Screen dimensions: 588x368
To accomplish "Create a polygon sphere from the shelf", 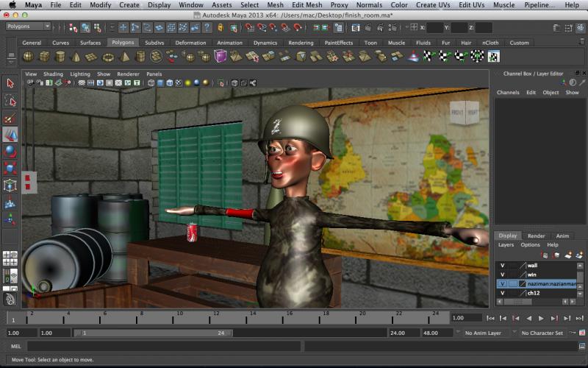I will 29,57.
